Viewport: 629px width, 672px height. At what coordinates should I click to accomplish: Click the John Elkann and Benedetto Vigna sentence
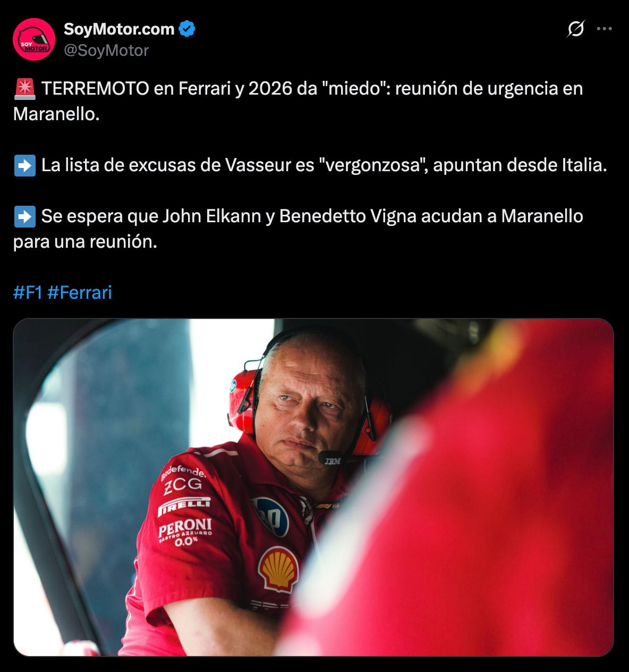(x=298, y=229)
